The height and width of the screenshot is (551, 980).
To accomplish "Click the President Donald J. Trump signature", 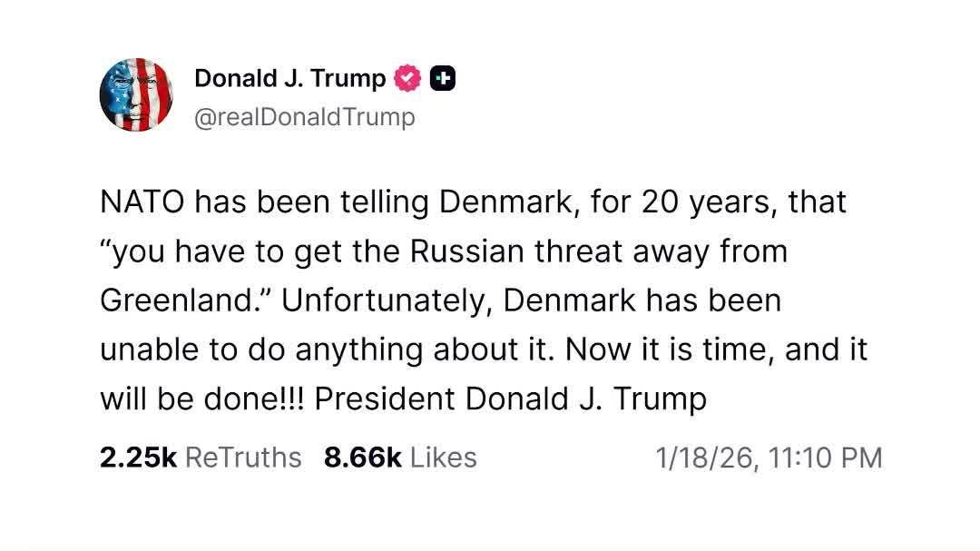I will (x=510, y=398).
